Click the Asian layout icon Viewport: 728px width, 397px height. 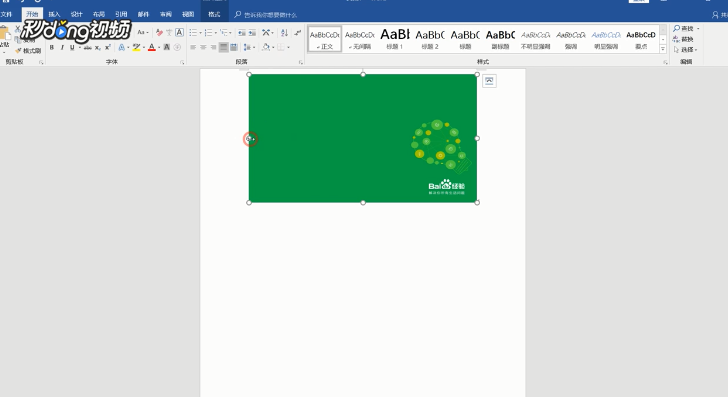point(266,33)
